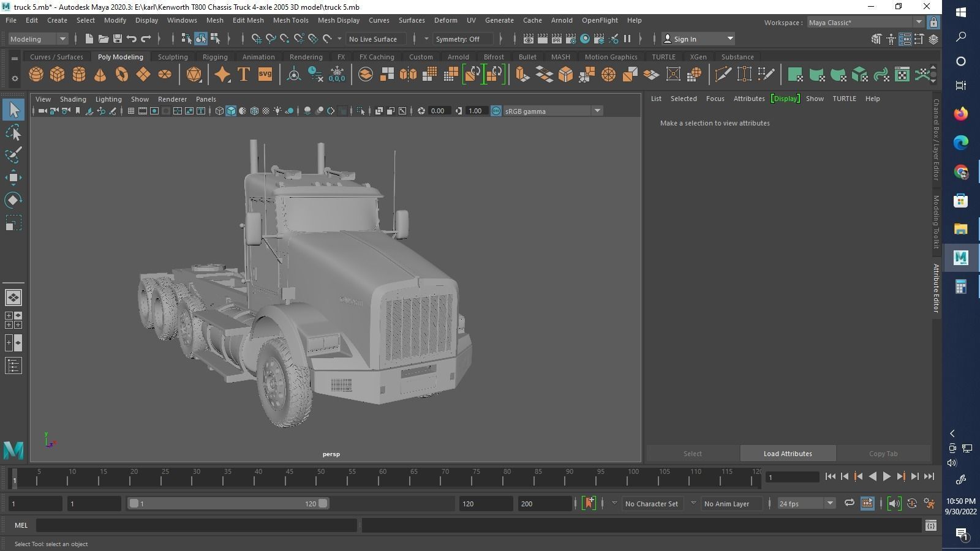Click the Load Attributes button
Viewport: 980px width, 551px height.
click(788, 454)
